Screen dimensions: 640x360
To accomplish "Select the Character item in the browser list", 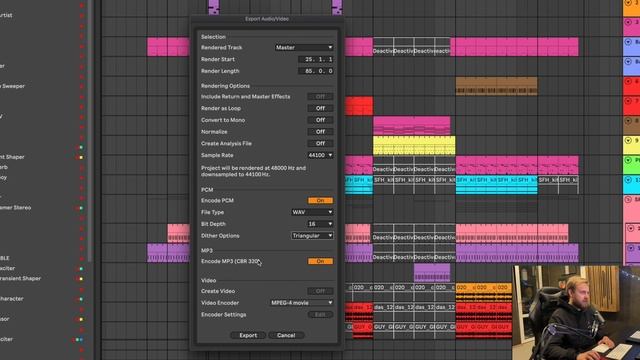I will point(12,299).
